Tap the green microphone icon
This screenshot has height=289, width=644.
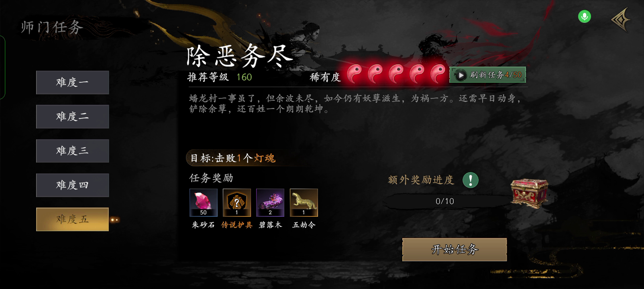[584, 16]
